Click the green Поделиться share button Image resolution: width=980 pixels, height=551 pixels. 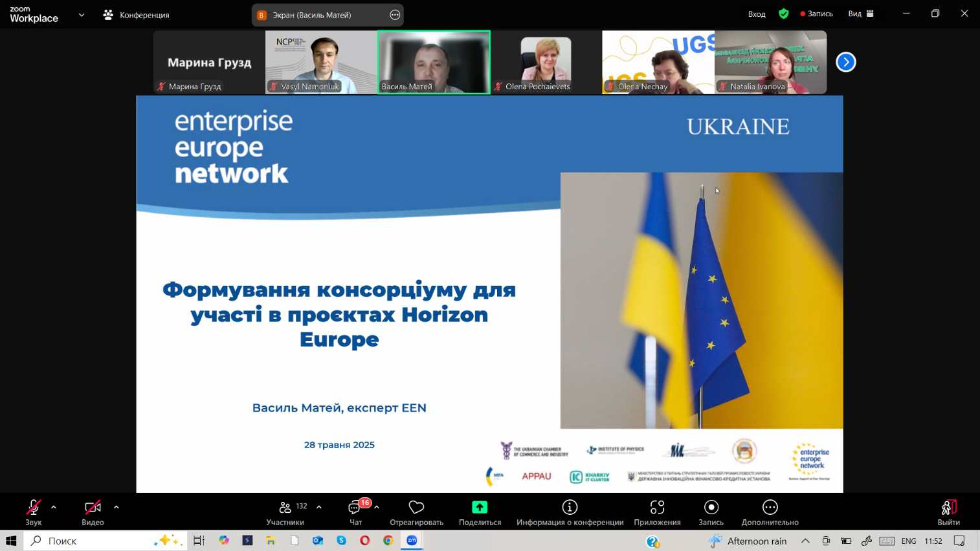[x=480, y=512]
